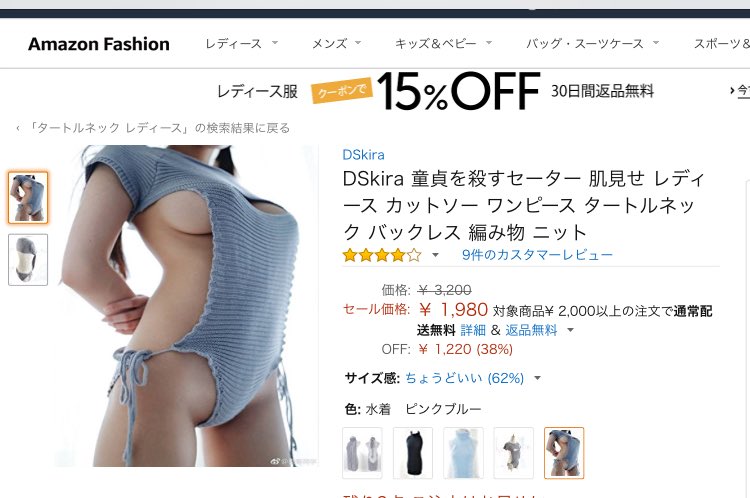Choose the first gray-white color swatch
Image resolution: width=750 pixels, height=498 pixels.
(x=362, y=453)
